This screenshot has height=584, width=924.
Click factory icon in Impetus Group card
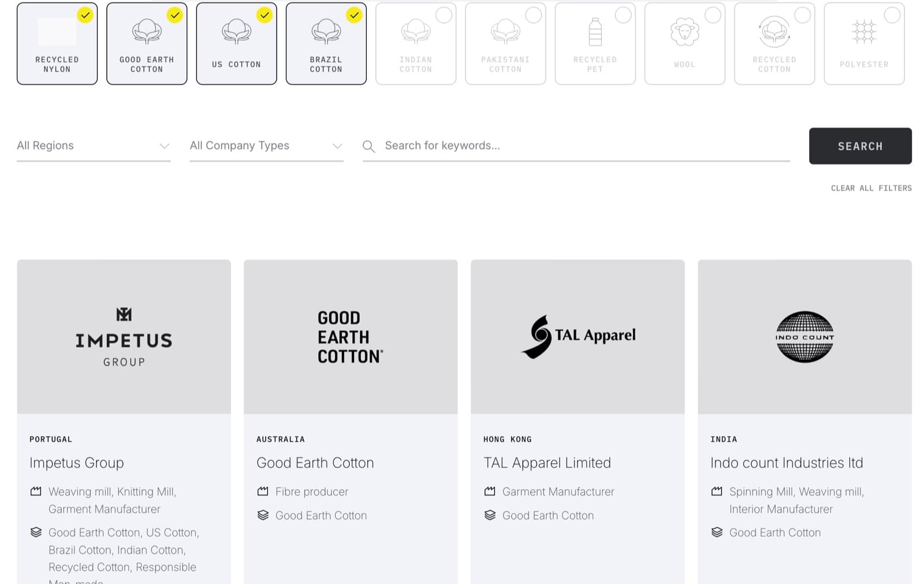pos(36,492)
